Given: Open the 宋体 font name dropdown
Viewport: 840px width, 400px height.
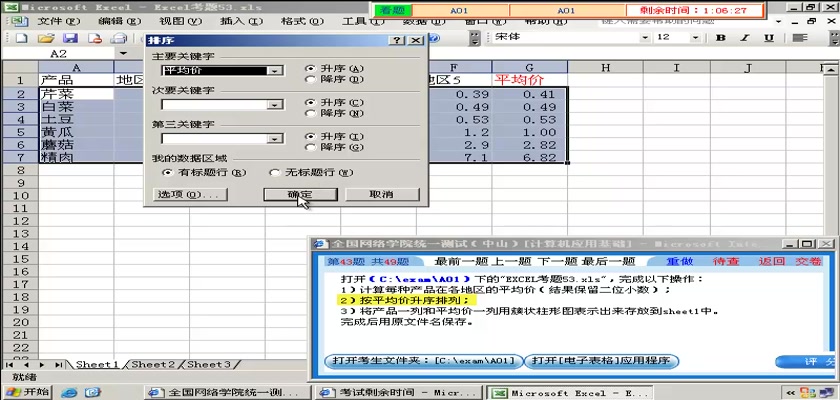Looking at the screenshot, I should (x=645, y=37).
